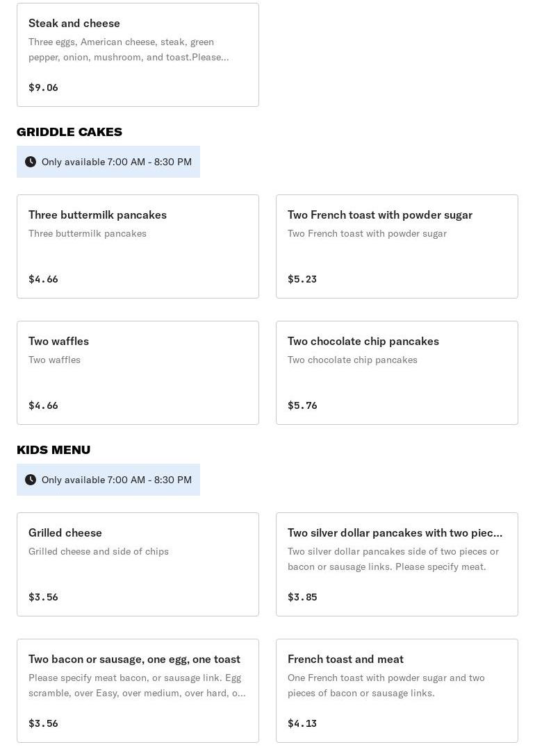
Task: Click the GRIDDLE CAKES section heading
Action: [69, 132]
